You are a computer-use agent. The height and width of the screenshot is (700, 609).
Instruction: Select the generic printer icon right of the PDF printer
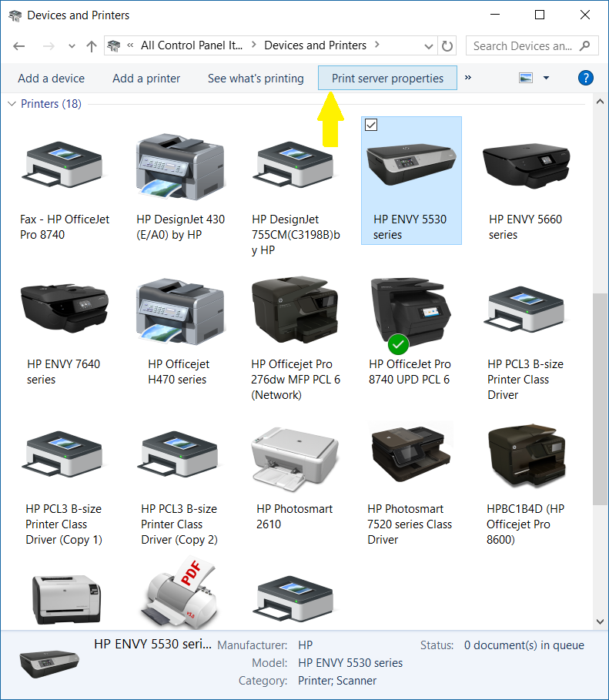pyautogui.click(x=294, y=598)
